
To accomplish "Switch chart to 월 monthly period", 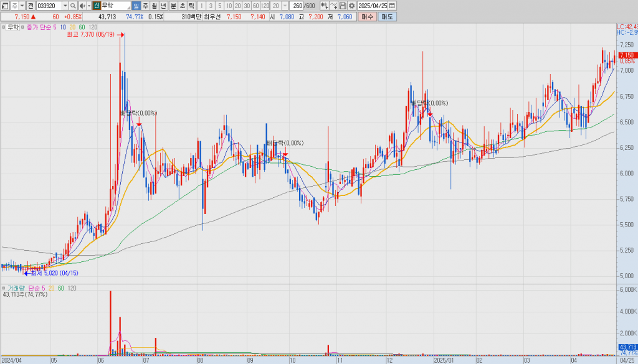I will point(155,6).
